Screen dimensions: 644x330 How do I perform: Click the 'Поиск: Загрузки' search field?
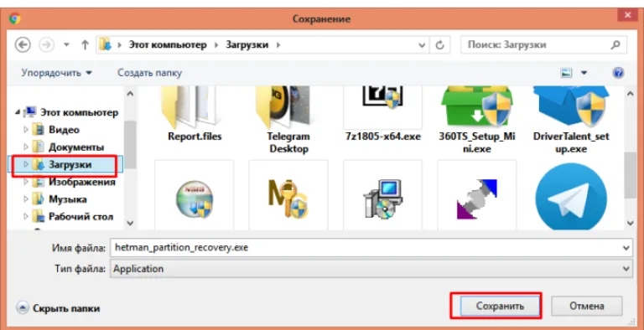[543, 44]
